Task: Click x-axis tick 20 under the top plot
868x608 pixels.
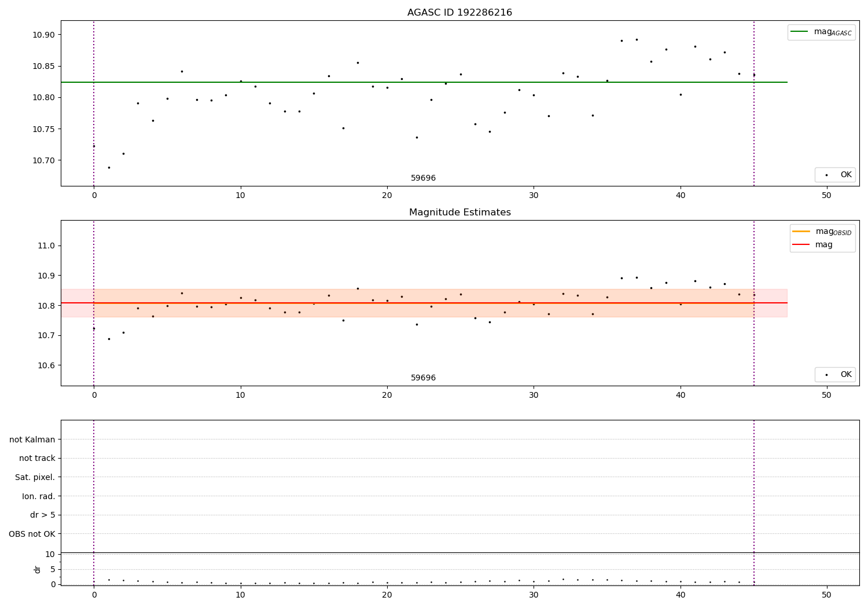Action: pyautogui.click(x=387, y=196)
